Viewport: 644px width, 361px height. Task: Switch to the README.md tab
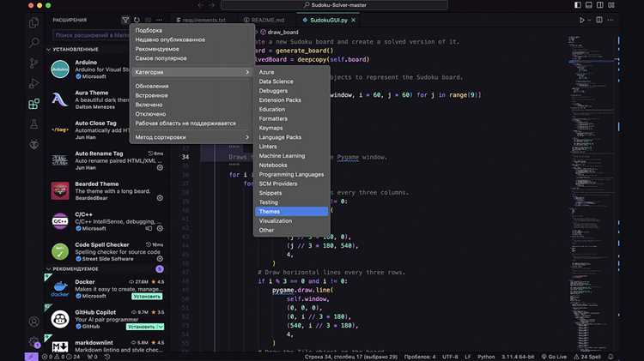click(264, 20)
